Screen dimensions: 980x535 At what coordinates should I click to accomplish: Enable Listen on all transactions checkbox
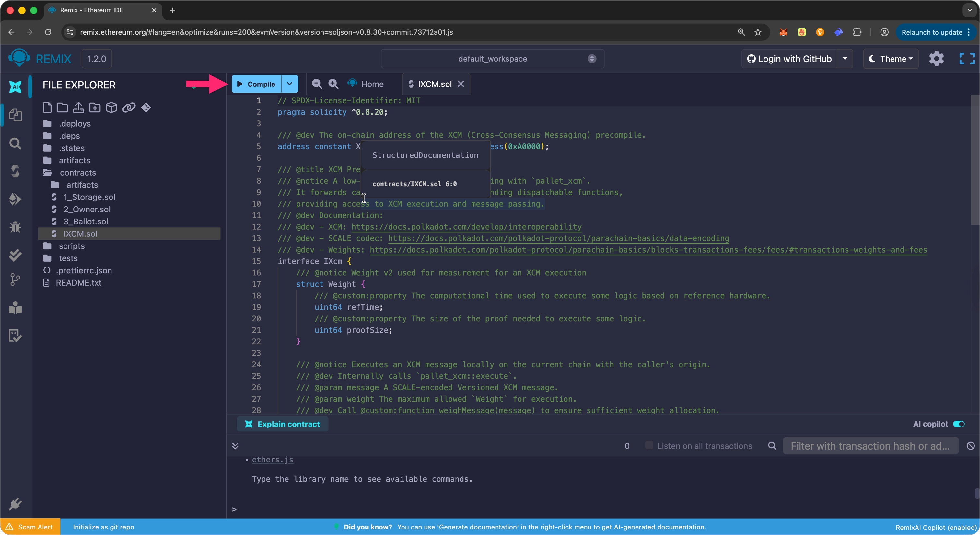(649, 445)
